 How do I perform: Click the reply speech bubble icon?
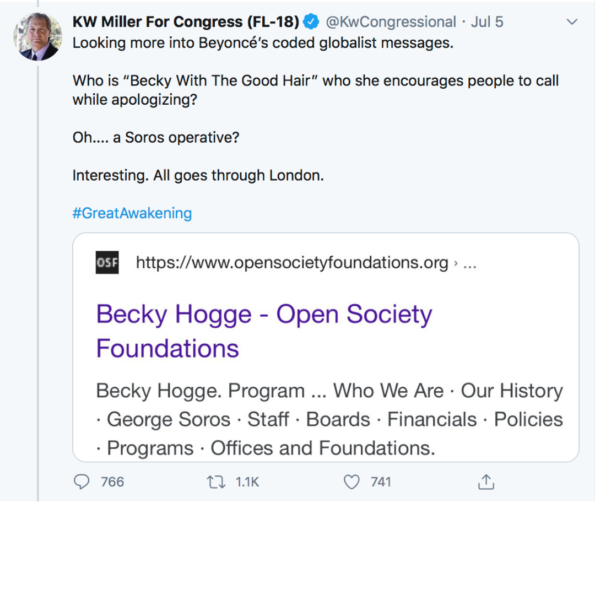point(81,482)
